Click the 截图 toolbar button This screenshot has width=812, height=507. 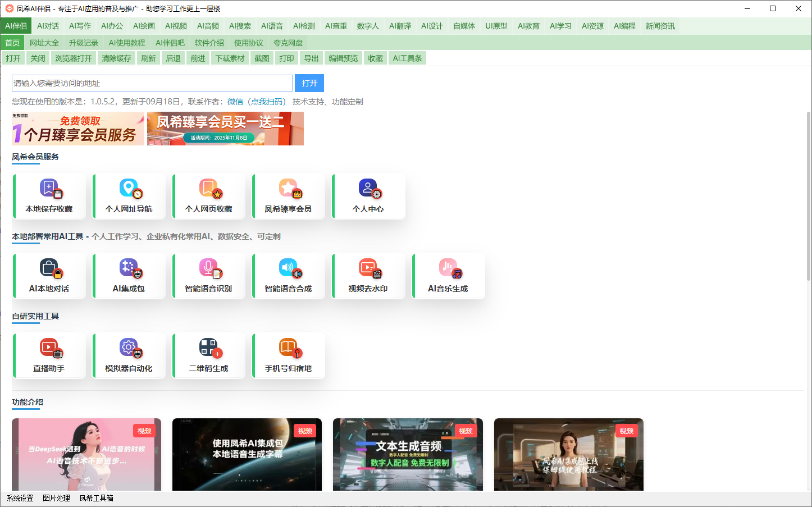point(262,58)
